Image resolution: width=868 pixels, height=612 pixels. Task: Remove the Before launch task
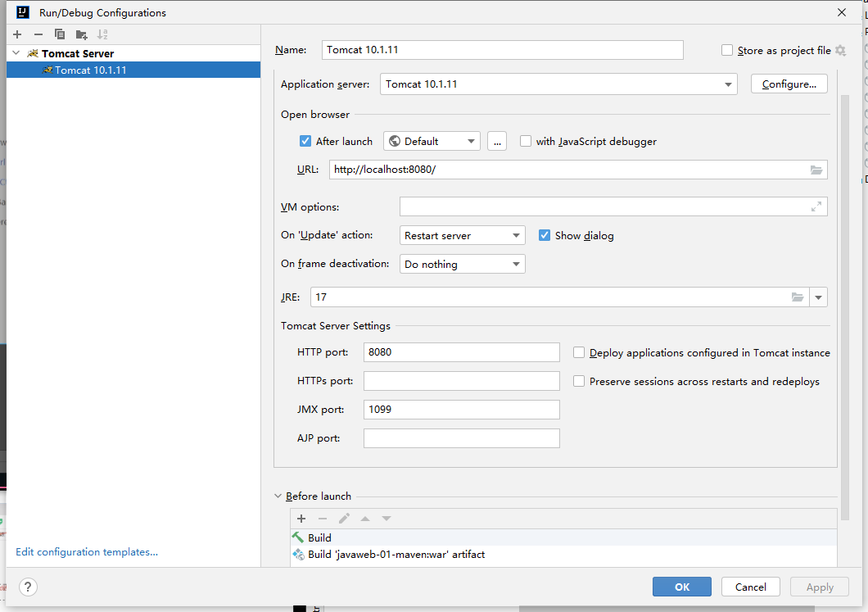click(x=323, y=519)
